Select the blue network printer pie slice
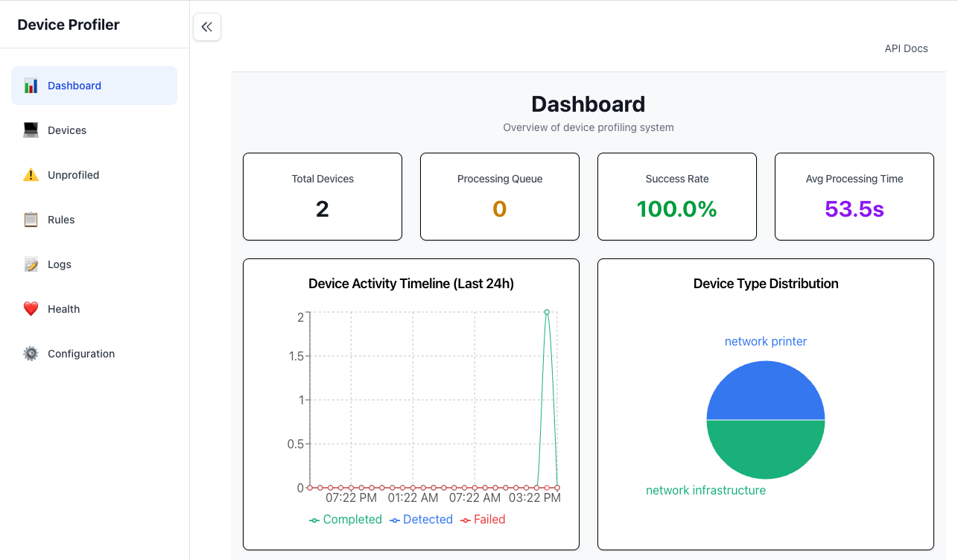The image size is (958, 560). (766, 389)
